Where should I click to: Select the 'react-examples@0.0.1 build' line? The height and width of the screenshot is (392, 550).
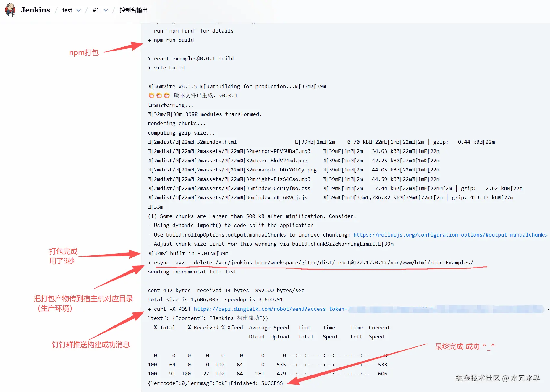191,59
